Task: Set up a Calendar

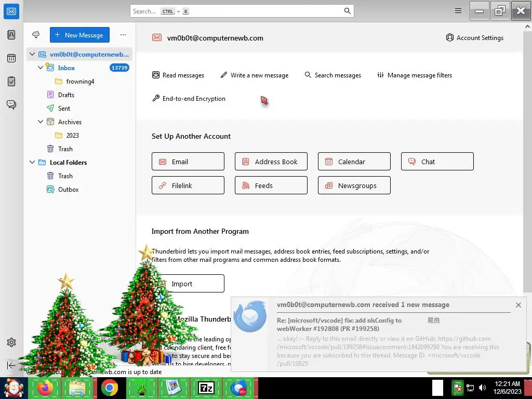Action: (x=354, y=162)
